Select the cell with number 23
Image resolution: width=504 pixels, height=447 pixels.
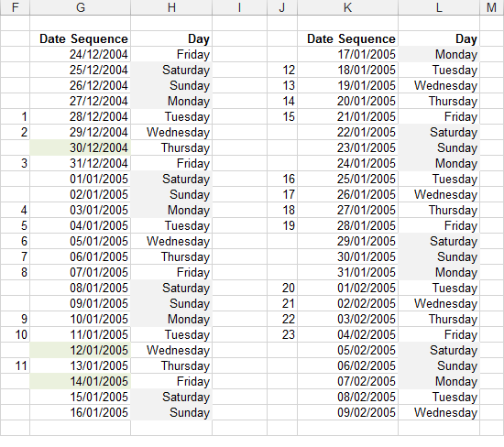[282, 335]
